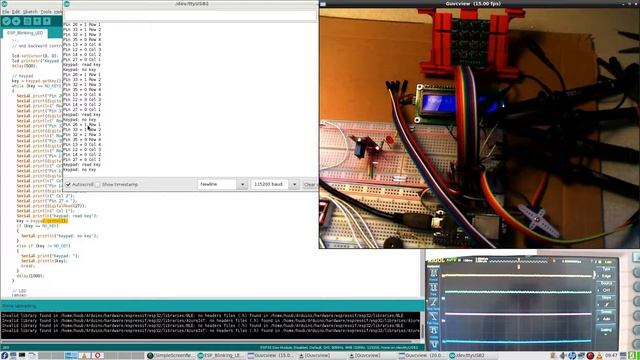Switch to Guvcview (15.0 fps) taskbar entry

click(271, 356)
